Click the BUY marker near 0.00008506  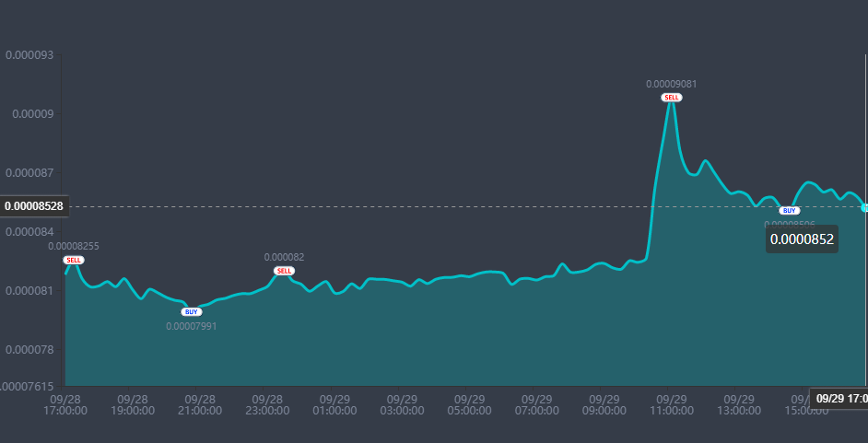tap(790, 211)
